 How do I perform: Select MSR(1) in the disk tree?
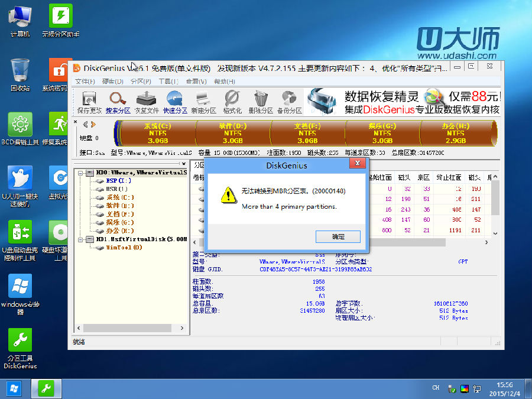pyautogui.click(x=116, y=189)
